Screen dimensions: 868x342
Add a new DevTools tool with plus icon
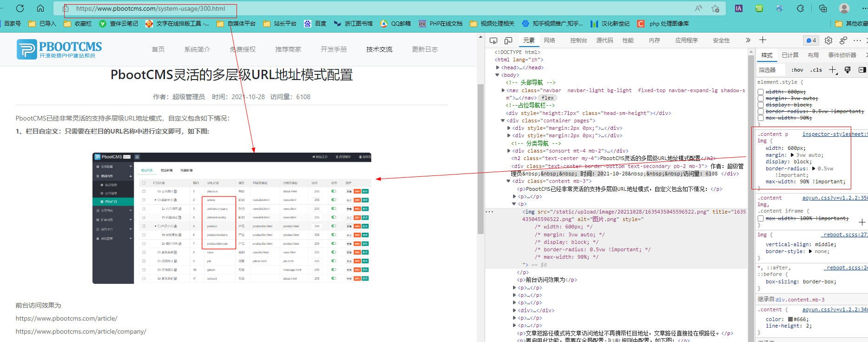[x=763, y=40]
